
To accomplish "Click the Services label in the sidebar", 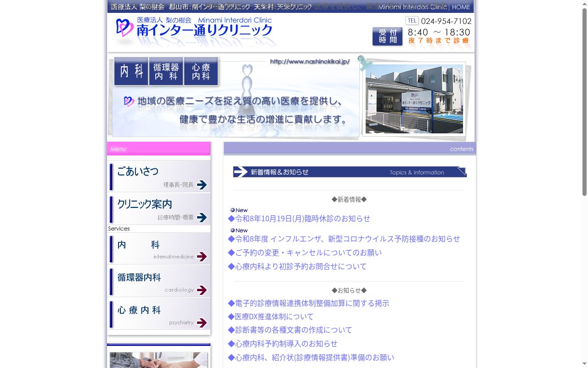I will click(119, 229).
